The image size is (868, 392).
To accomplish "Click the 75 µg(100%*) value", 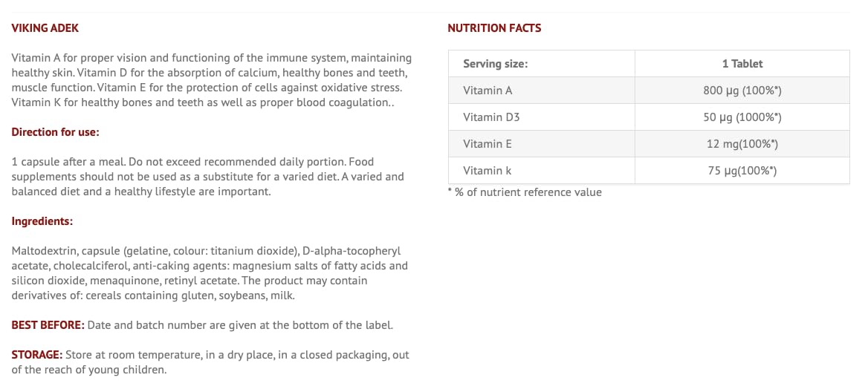I will 742,171.
